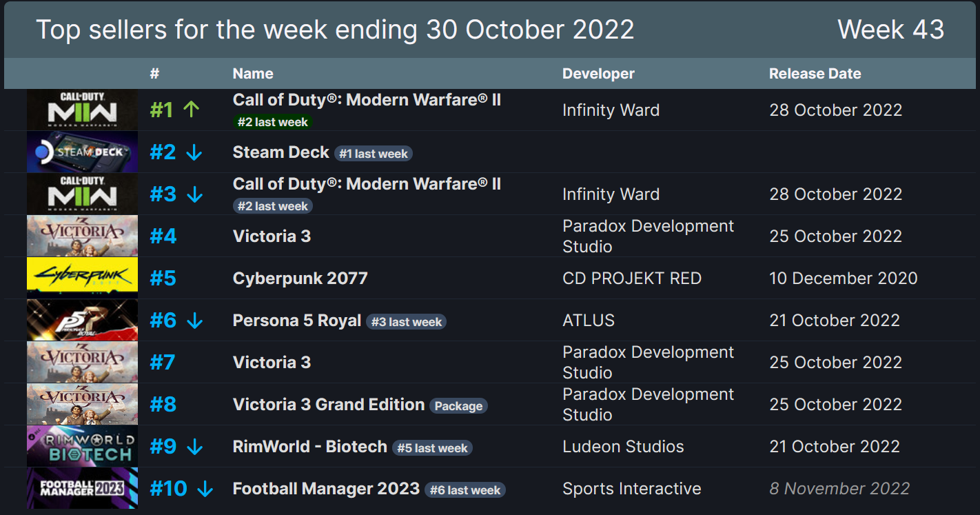
Task: Click the '#1 last week' badge on Steam Deck
Action: (374, 154)
